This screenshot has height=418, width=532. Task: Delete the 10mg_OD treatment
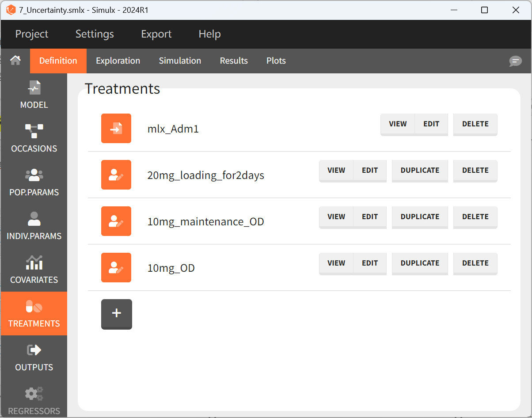point(475,263)
